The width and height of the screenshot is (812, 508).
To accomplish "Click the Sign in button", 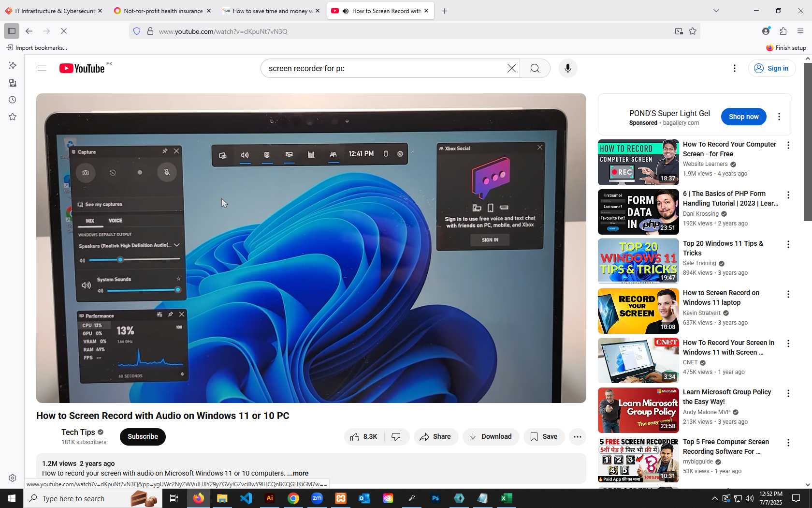I will (771, 68).
